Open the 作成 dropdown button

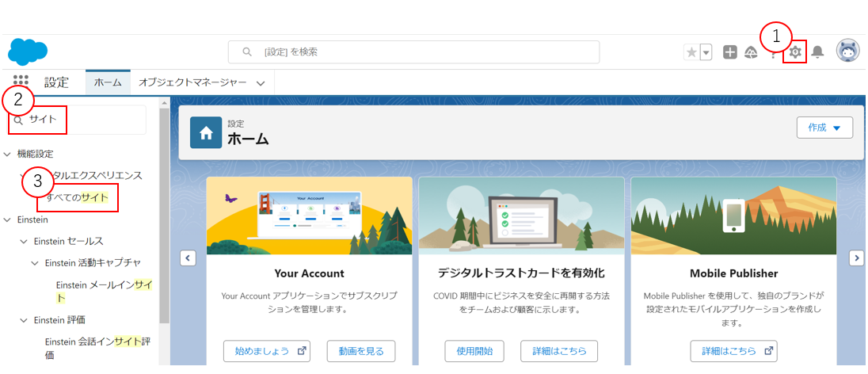pos(824,128)
